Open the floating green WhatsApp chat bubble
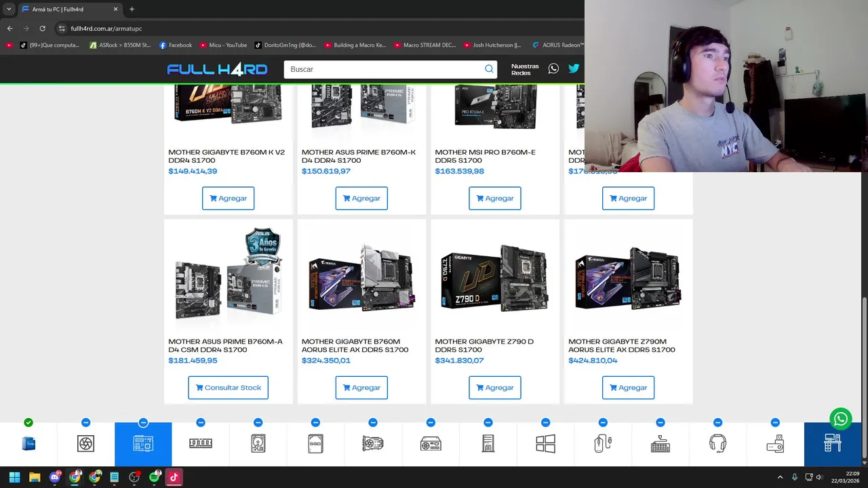868x488 pixels. tap(841, 419)
